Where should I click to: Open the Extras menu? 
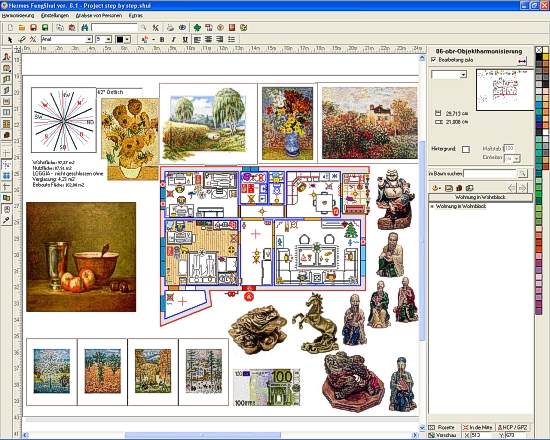click(136, 15)
